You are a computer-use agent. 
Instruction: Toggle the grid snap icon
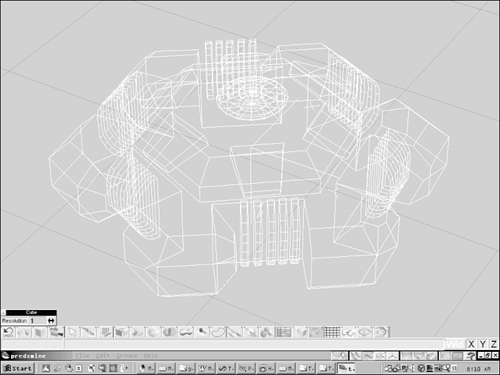332,332
